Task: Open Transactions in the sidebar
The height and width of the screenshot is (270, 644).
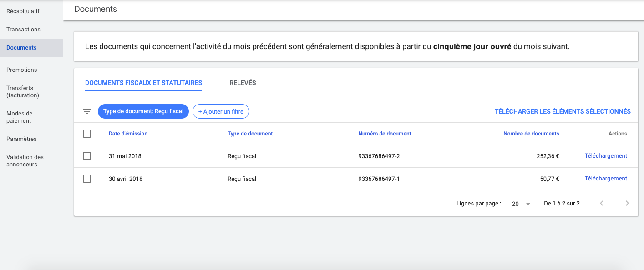Action: click(x=23, y=30)
